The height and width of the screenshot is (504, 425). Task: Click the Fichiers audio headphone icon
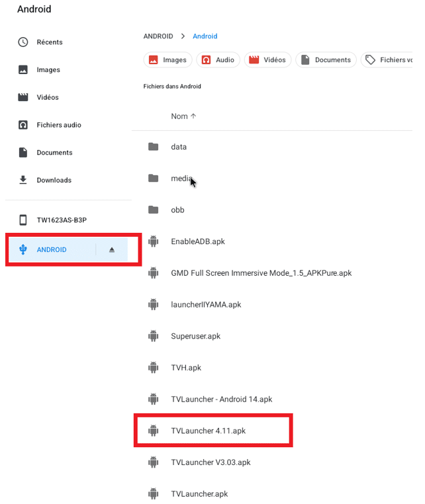(x=23, y=125)
